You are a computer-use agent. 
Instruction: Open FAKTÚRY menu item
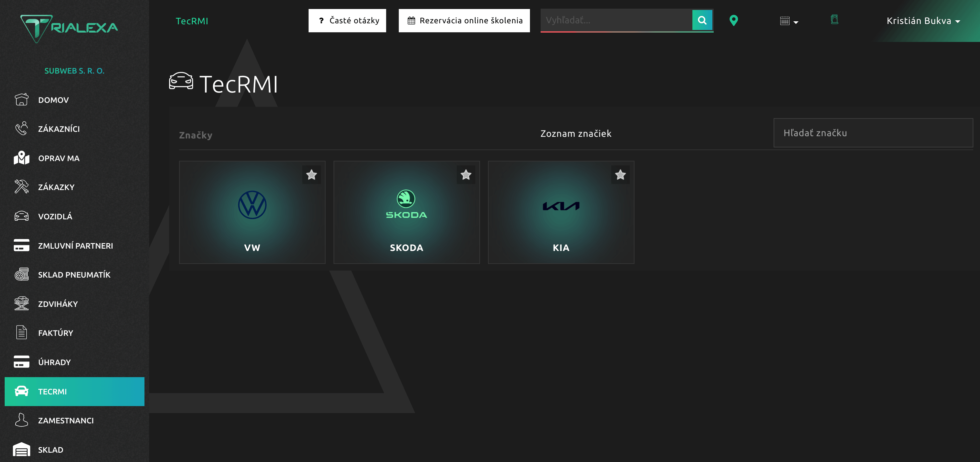pyautogui.click(x=75, y=333)
